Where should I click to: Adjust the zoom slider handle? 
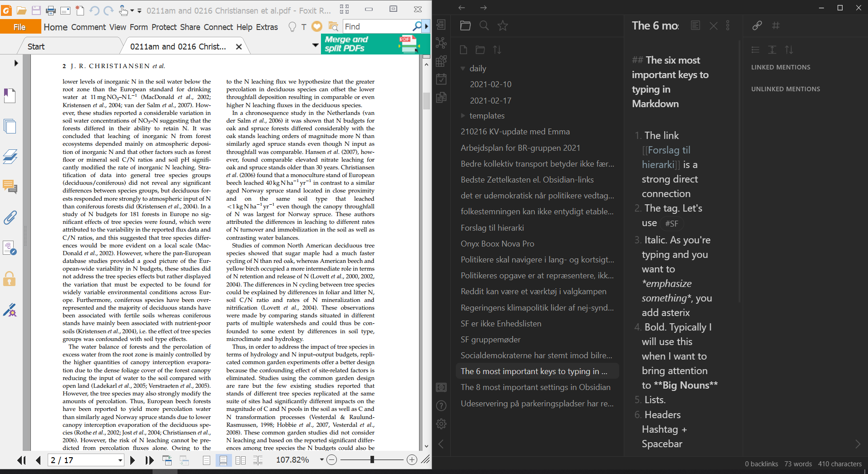coord(372,459)
